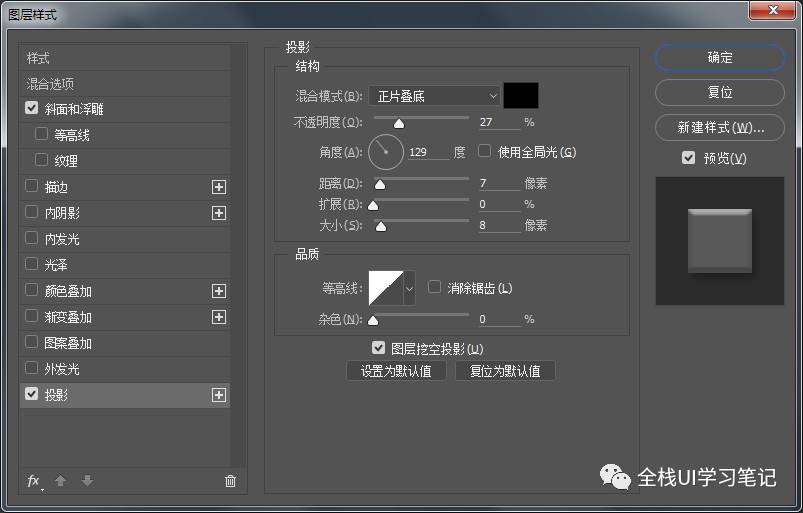
Task: Click the 大小 slider handle
Action: pyautogui.click(x=381, y=227)
